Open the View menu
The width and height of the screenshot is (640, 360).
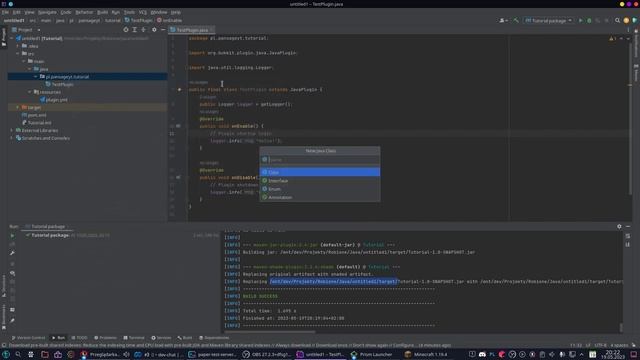[x=29, y=12]
